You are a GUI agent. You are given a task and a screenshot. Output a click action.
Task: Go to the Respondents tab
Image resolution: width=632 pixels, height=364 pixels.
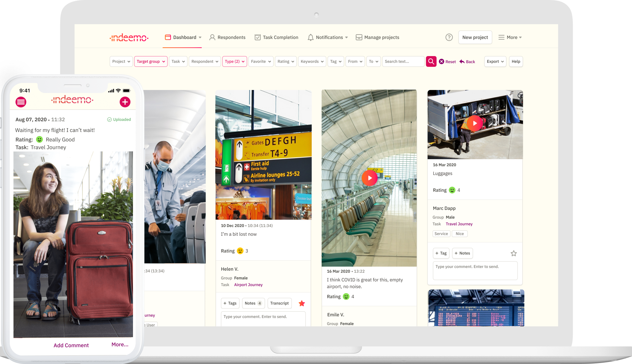tap(227, 37)
